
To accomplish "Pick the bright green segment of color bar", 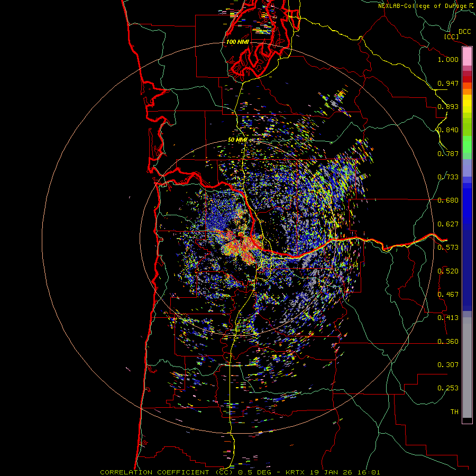I will pyautogui.click(x=467, y=144).
